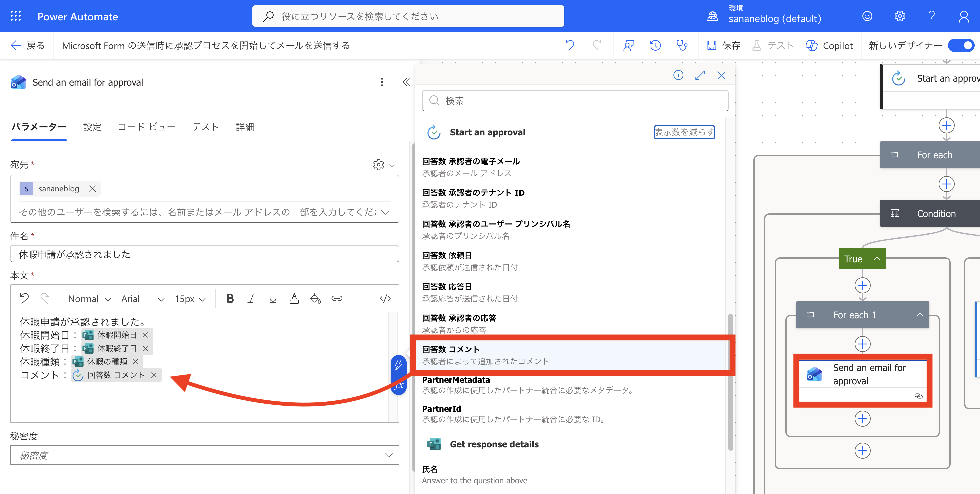Undo the last flow change in top toolbar
Screen dimensions: 980x494
point(570,46)
